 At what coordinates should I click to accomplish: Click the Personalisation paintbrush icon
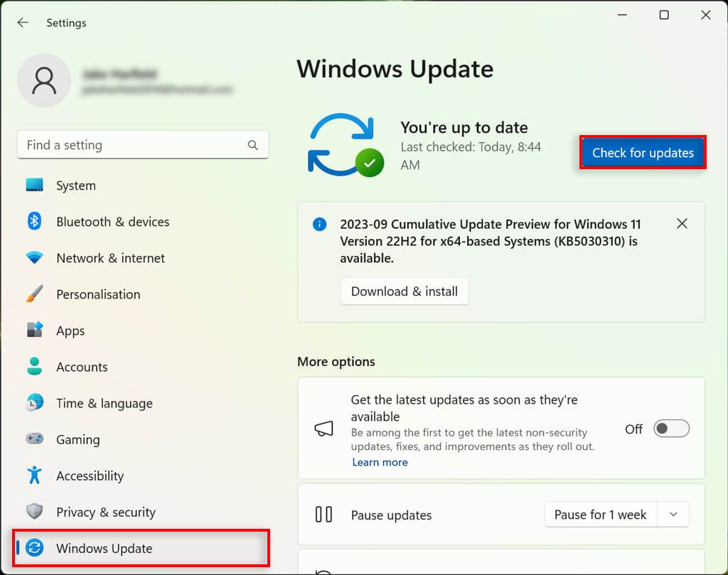coord(34,294)
